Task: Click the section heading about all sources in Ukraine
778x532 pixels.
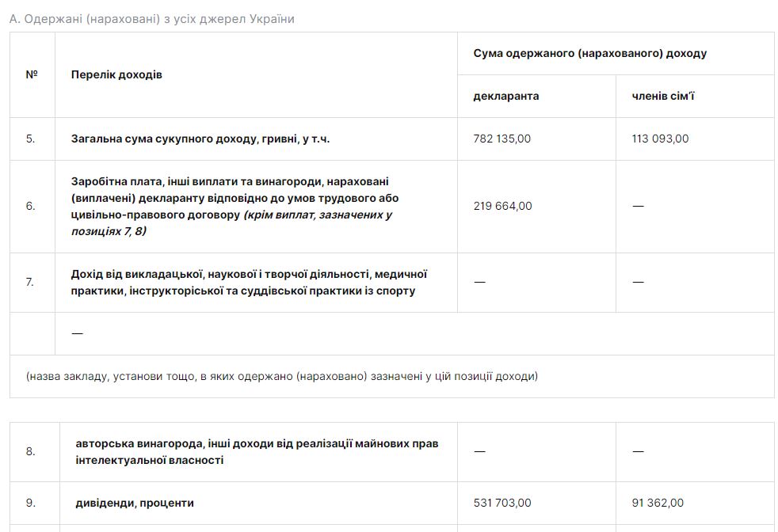Action: pyautogui.click(x=151, y=19)
